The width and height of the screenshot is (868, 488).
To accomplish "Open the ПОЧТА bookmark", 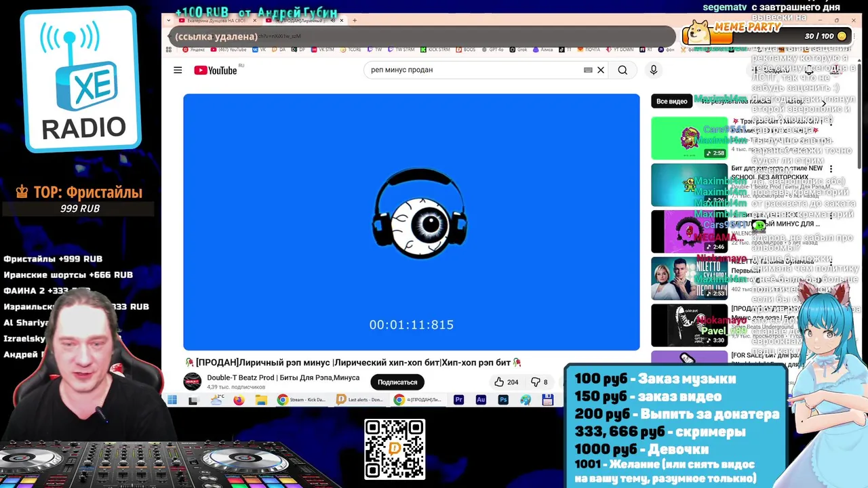I will click(589, 49).
